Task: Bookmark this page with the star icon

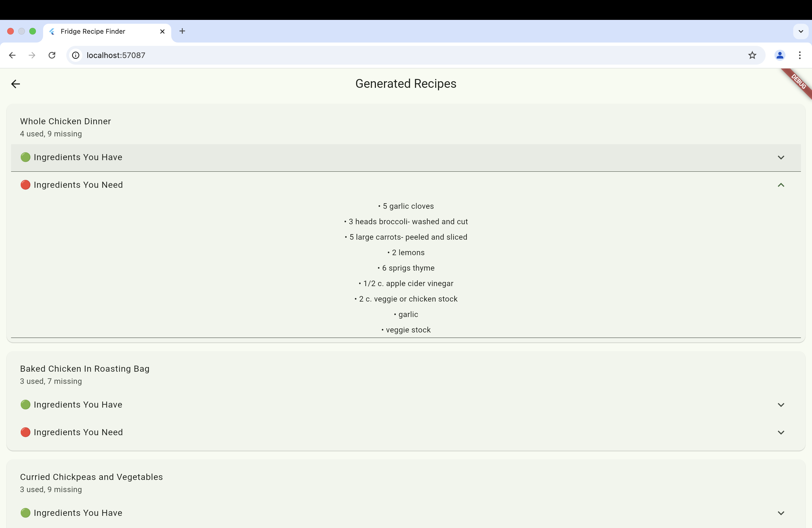Action: pyautogui.click(x=752, y=55)
